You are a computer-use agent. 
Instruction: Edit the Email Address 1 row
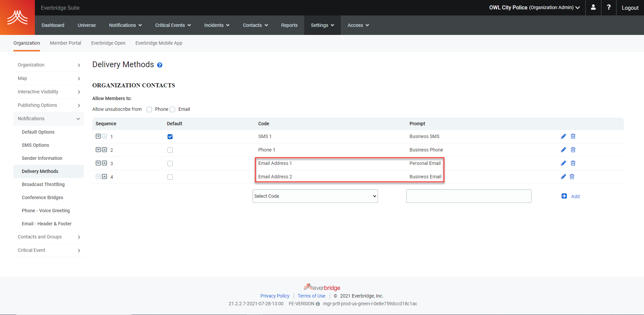[563, 163]
